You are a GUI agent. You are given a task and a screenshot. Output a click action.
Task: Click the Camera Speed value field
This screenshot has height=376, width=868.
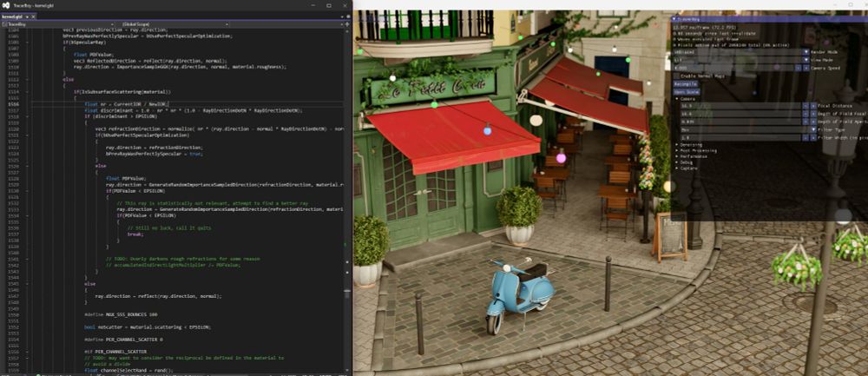[733, 68]
